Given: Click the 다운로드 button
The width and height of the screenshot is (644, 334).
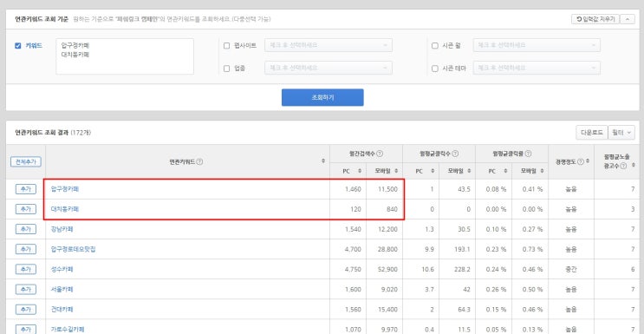Looking at the screenshot, I should [591, 133].
